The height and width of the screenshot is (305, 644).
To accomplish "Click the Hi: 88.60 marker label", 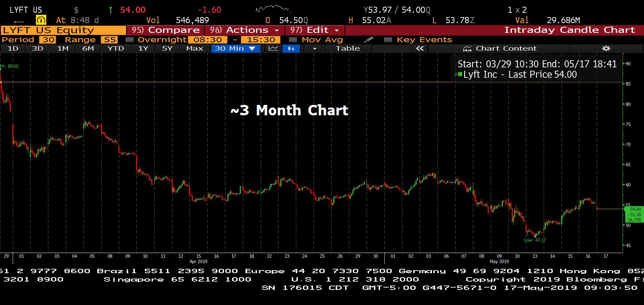I will coord(9,66).
